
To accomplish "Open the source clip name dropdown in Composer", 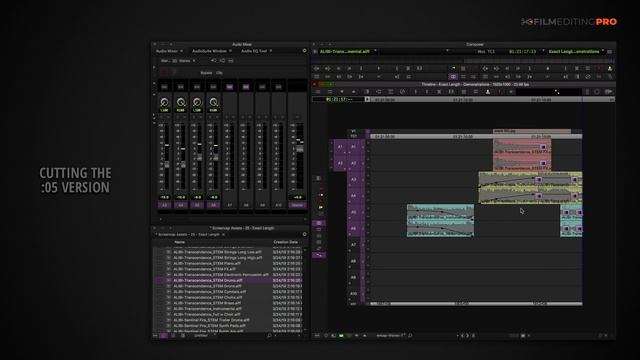I will (375, 51).
